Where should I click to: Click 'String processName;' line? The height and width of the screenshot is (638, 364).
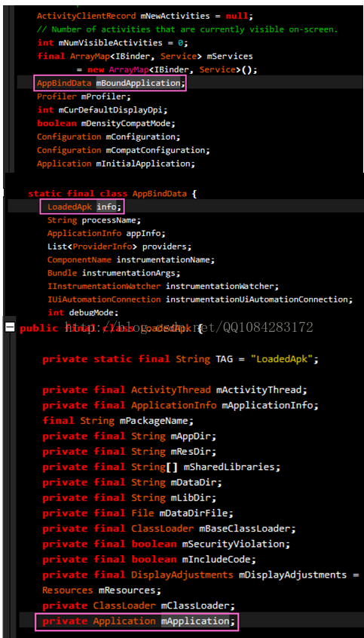[94, 220]
